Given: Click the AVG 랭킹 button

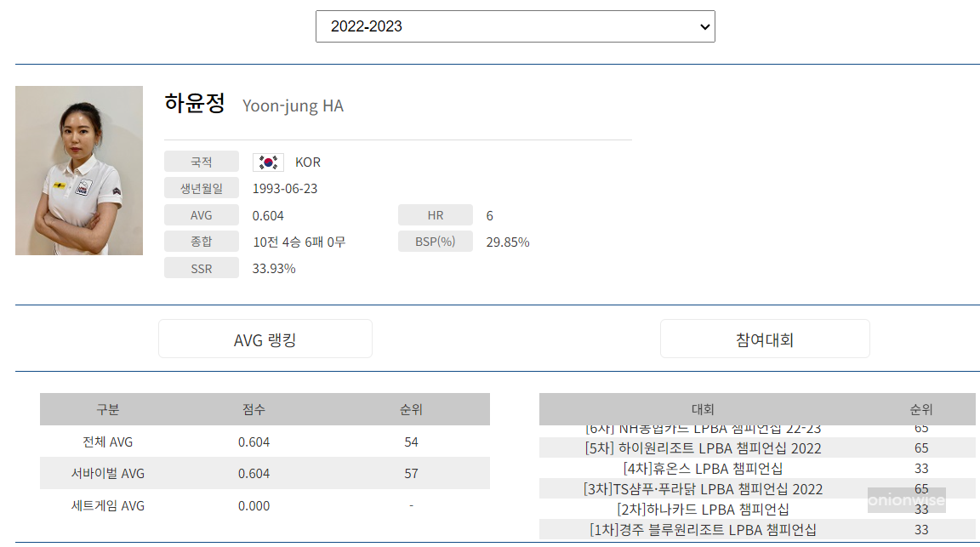Looking at the screenshot, I should [x=265, y=339].
